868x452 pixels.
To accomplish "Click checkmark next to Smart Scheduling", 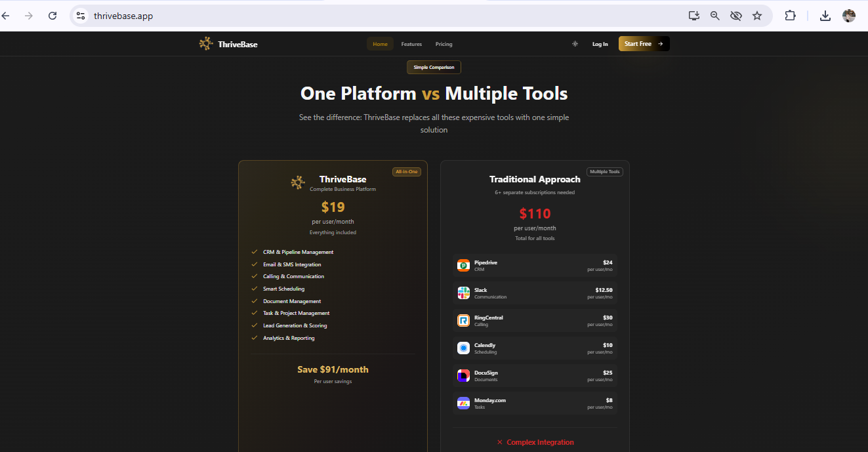I will click(255, 289).
